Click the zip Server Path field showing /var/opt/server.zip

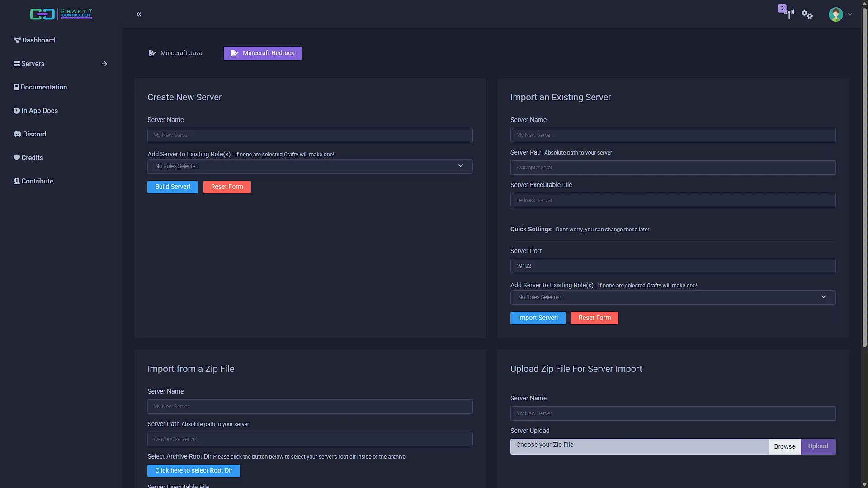(x=310, y=439)
